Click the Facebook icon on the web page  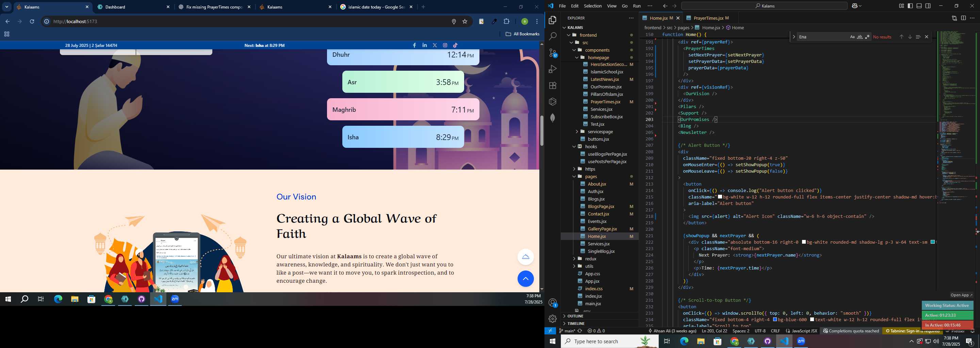point(414,45)
